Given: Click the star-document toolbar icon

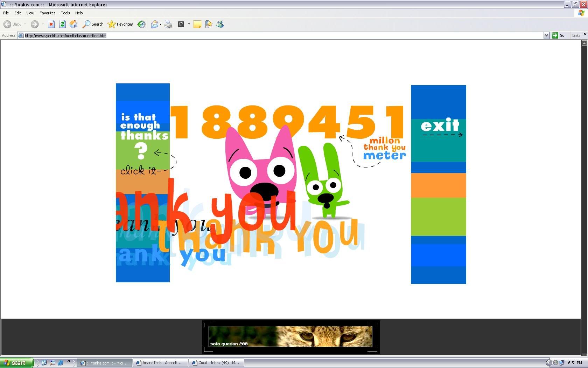Looking at the screenshot, I should [209, 24].
